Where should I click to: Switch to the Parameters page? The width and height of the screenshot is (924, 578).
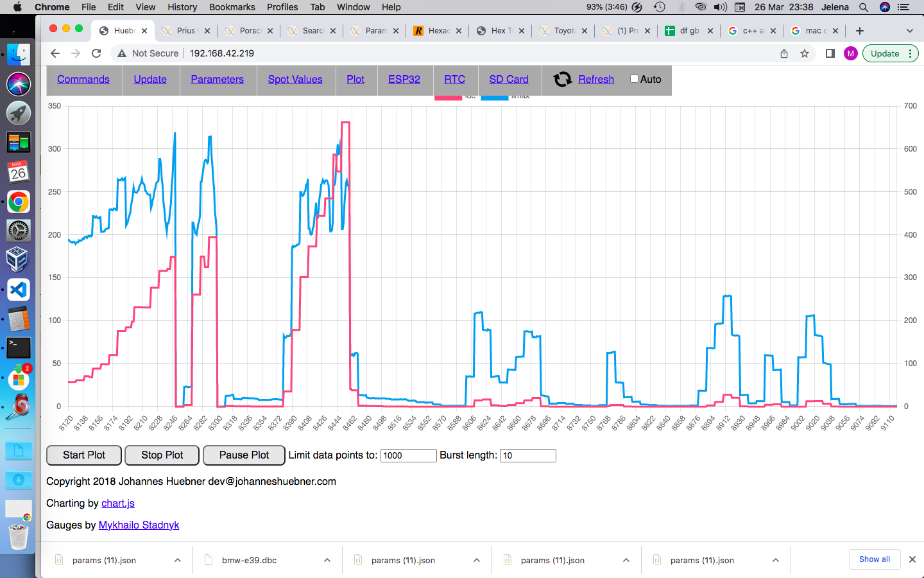click(217, 79)
